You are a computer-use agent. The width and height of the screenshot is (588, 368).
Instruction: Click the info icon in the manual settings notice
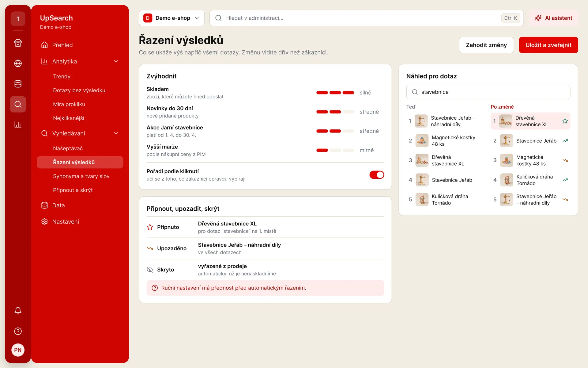click(x=155, y=288)
